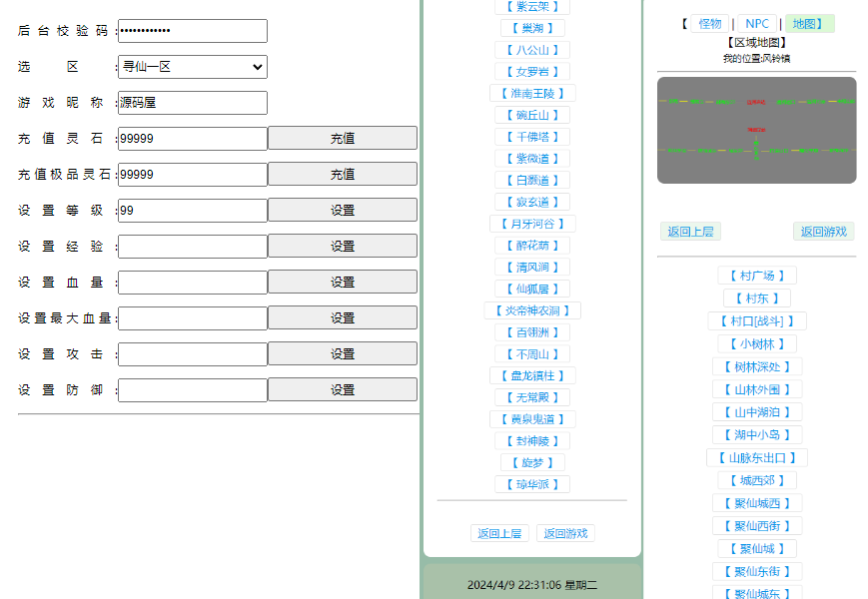This screenshot has width=868, height=599.
Task: Switch to the 怪物 tab
Action: click(709, 24)
